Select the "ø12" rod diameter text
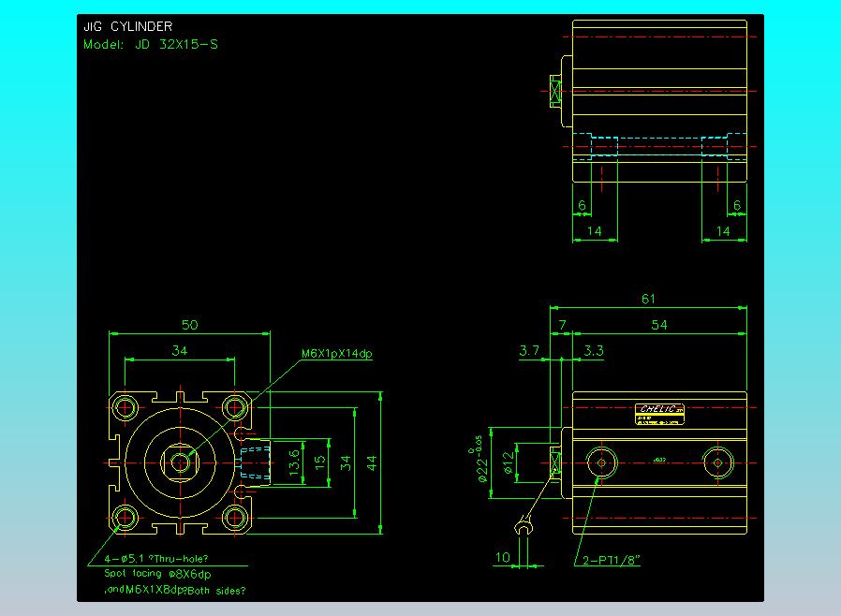 (x=509, y=462)
